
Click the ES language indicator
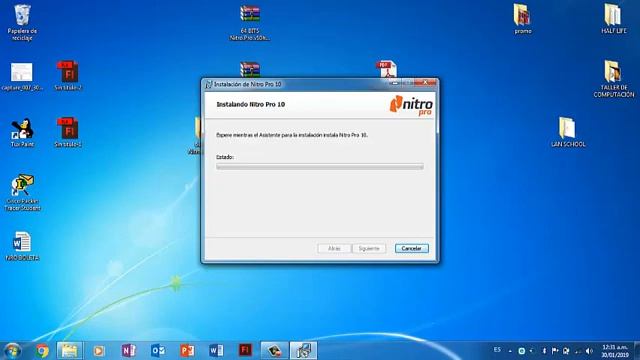pos(497,350)
